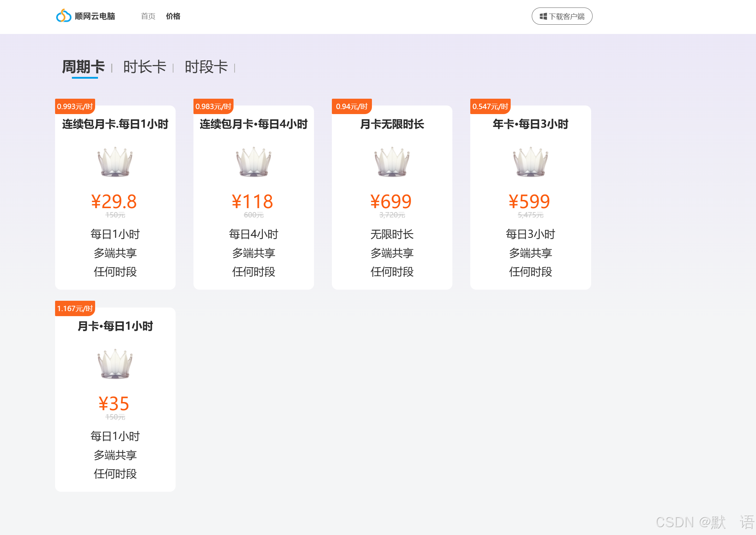Click crown icon on 月卡无限时长 card
The image size is (756, 535).
[392, 162]
